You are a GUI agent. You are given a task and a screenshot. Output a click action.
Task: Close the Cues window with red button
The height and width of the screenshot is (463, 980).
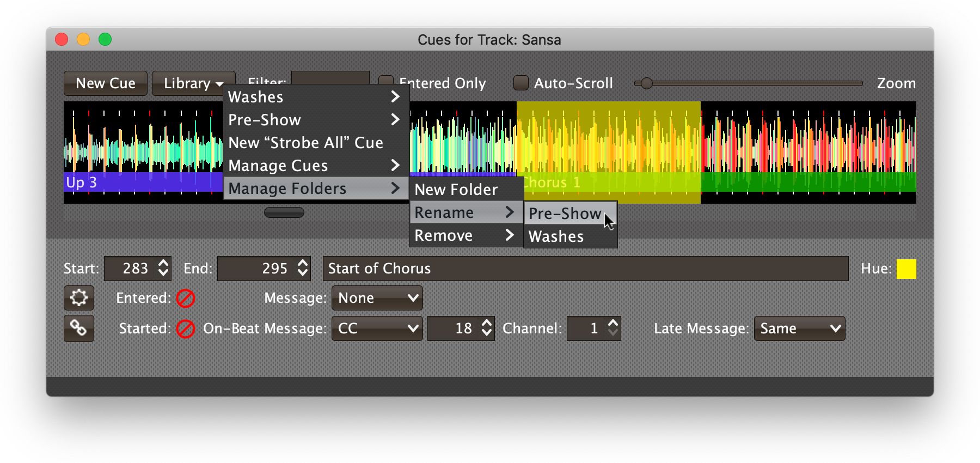pos(62,39)
